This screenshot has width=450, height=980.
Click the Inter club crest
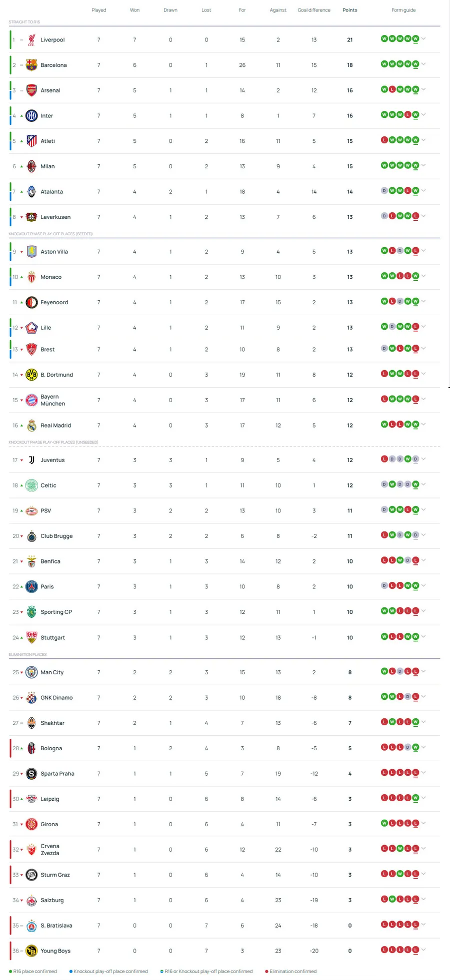(x=31, y=116)
